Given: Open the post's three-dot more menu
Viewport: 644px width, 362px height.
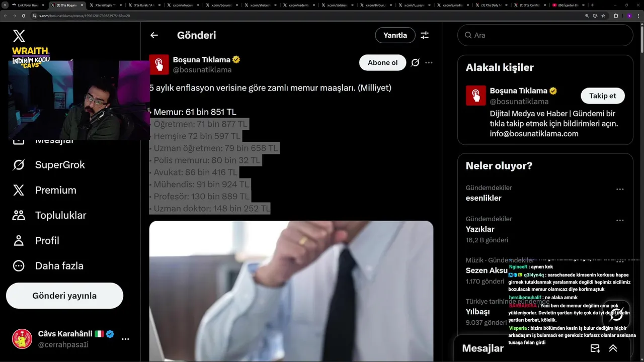Looking at the screenshot, I should 429,62.
